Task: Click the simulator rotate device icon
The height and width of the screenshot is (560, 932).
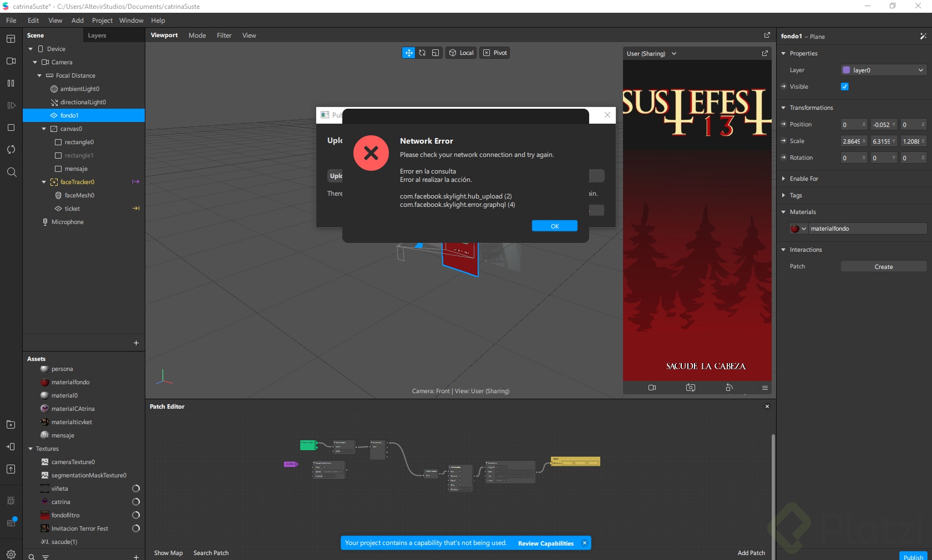Action: [730, 388]
